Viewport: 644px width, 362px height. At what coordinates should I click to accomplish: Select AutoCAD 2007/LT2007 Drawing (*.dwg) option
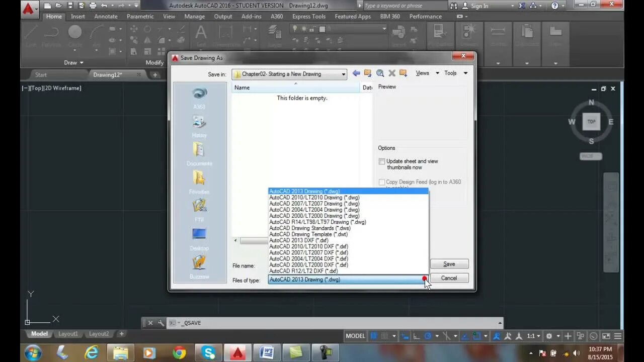(348, 204)
